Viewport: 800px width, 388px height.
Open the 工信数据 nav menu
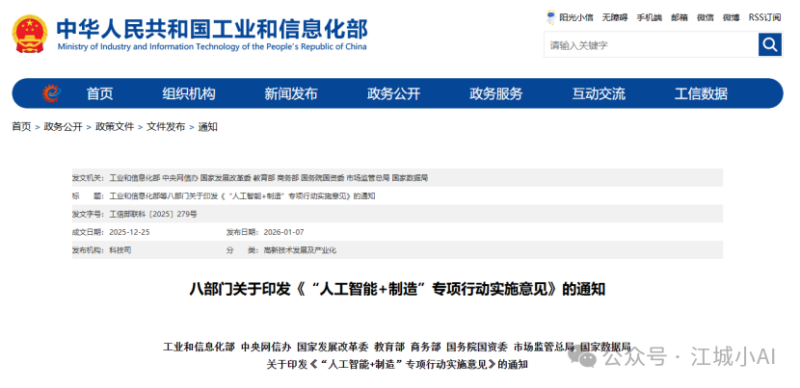pyautogui.click(x=701, y=94)
